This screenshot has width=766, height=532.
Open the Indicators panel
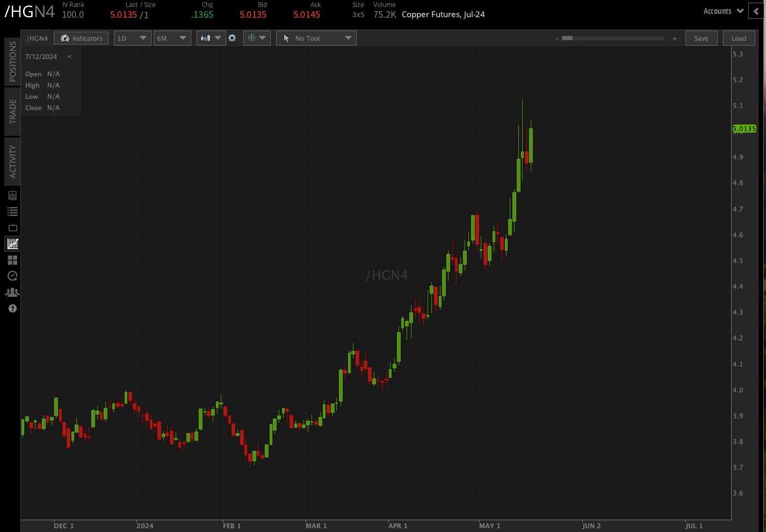[x=81, y=38]
